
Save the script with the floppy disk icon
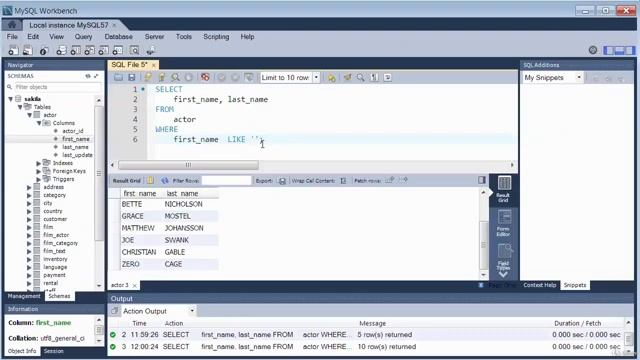click(131, 78)
